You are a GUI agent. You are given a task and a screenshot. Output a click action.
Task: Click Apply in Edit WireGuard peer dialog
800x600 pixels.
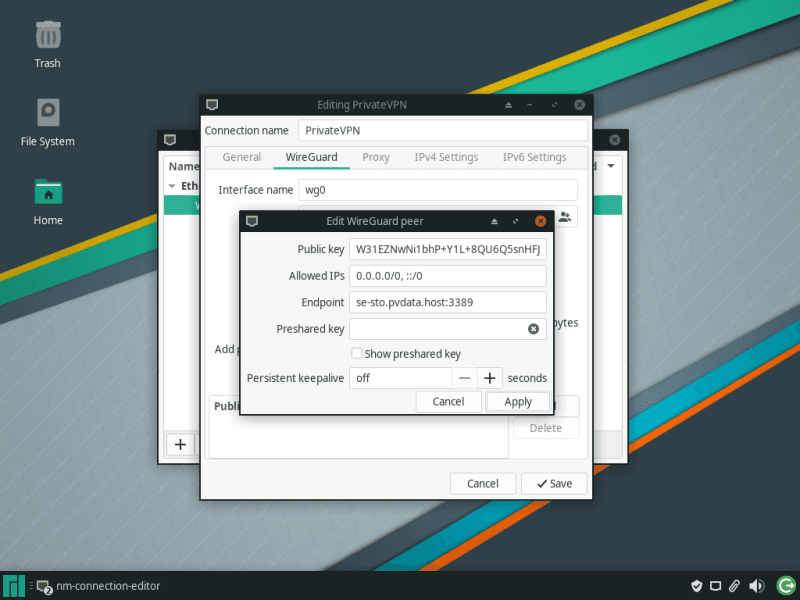tap(518, 401)
